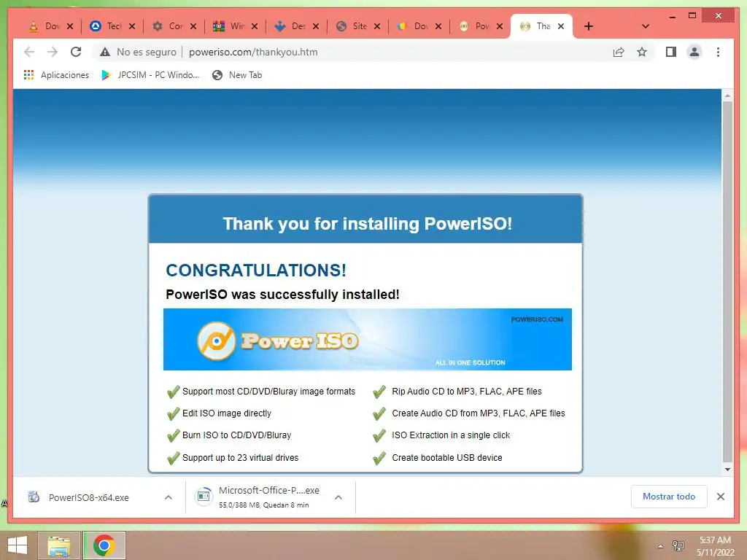This screenshot has height=560, width=747.
Task: Click the 'No es seguro' security warning icon
Action: click(x=105, y=52)
